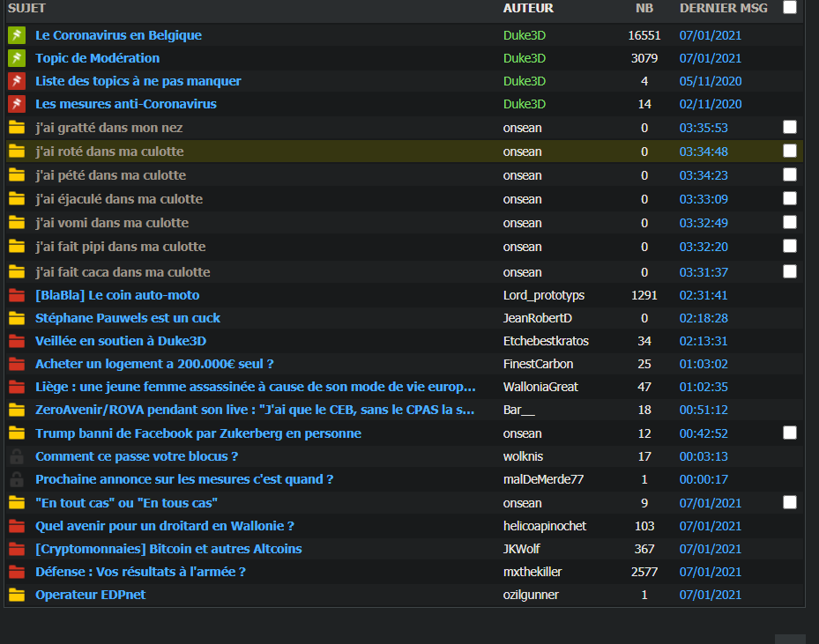The image size is (819, 644).
Task: Open Liste des topics à ne pas manquer
Action: [138, 81]
